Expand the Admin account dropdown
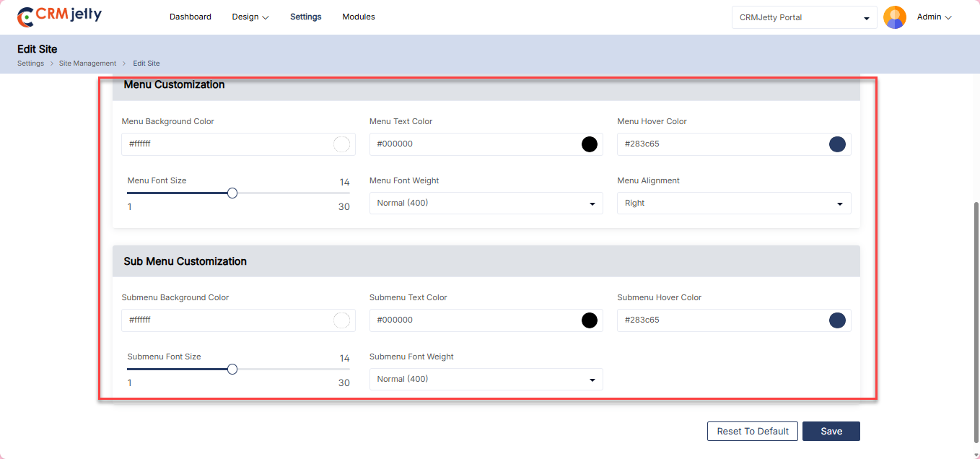Image resolution: width=980 pixels, height=459 pixels. pyautogui.click(x=935, y=17)
